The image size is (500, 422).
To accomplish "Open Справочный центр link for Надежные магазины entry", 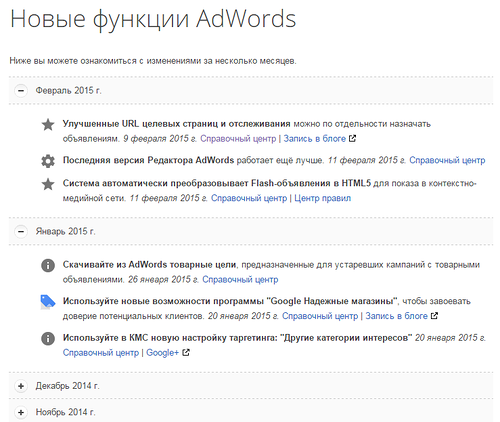I will point(320,316).
